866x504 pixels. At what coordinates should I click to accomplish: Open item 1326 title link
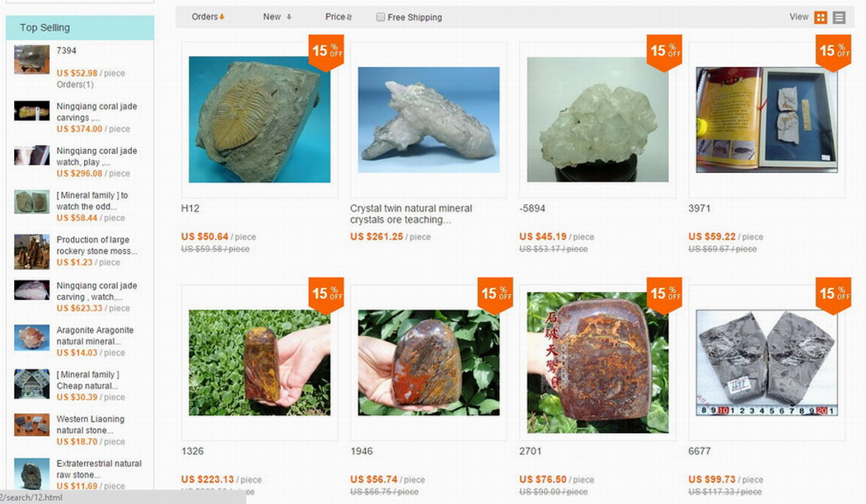[192, 451]
